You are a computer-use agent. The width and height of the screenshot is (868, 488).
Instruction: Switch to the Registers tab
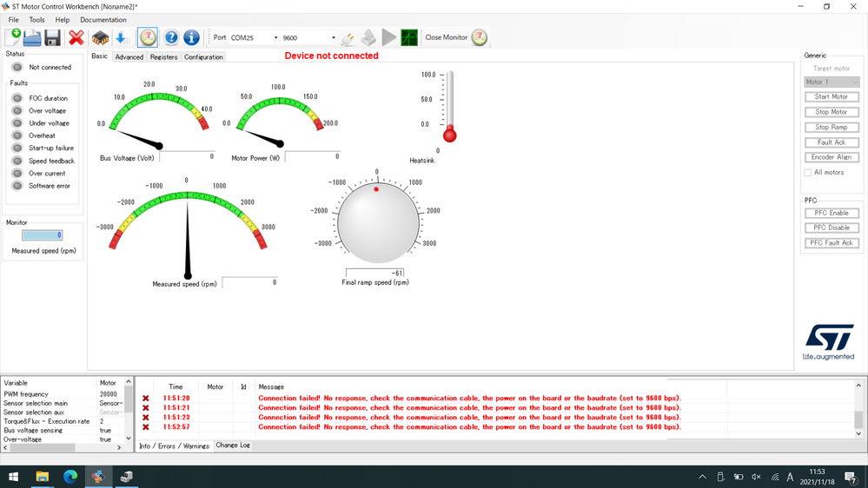[164, 57]
